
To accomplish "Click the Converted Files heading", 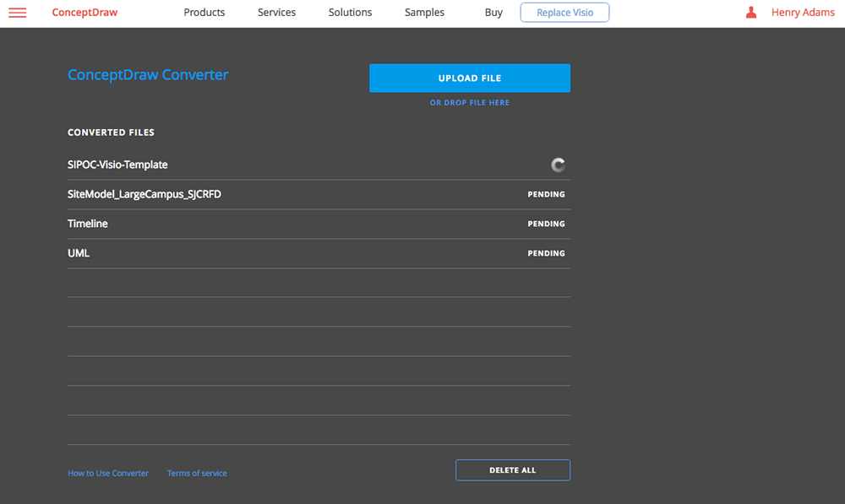I will [x=111, y=133].
